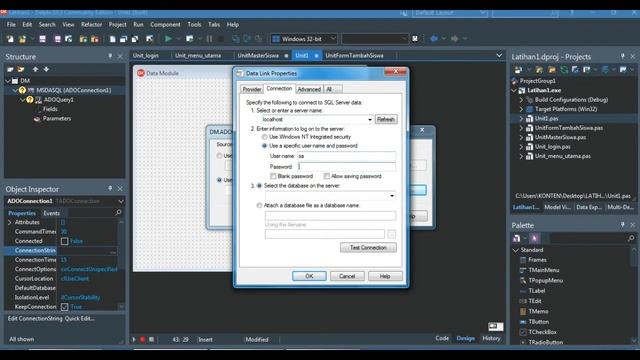
Task: Click the forward navigation arrow in the toolbar
Action: pos(454,39)
